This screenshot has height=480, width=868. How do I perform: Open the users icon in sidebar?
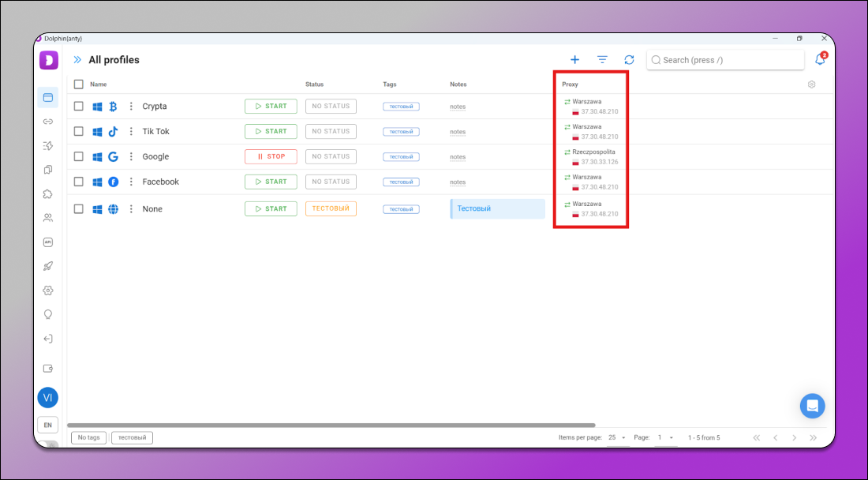[x=48, y=218]
